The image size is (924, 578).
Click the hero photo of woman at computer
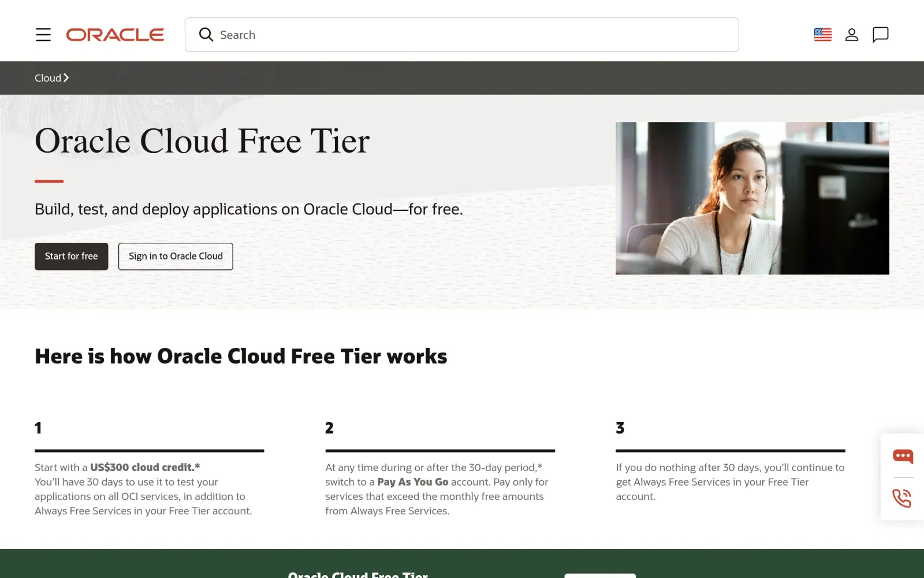coord(752,198)
